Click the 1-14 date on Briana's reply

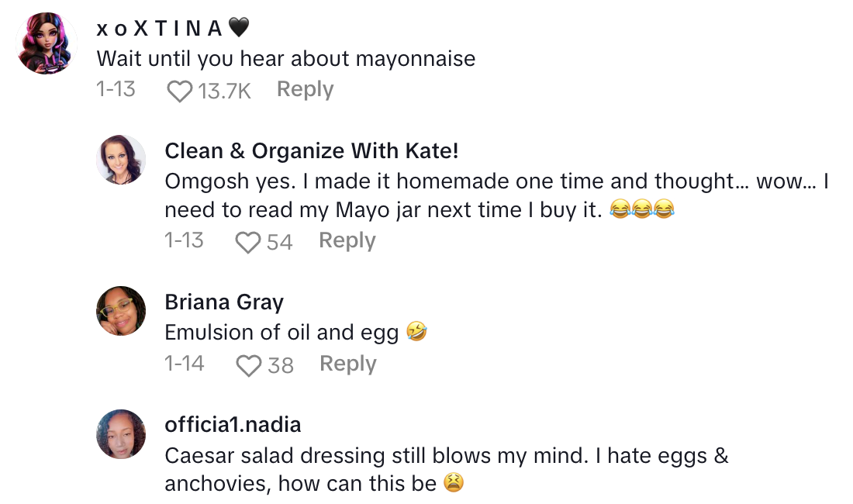pos(185,364)
